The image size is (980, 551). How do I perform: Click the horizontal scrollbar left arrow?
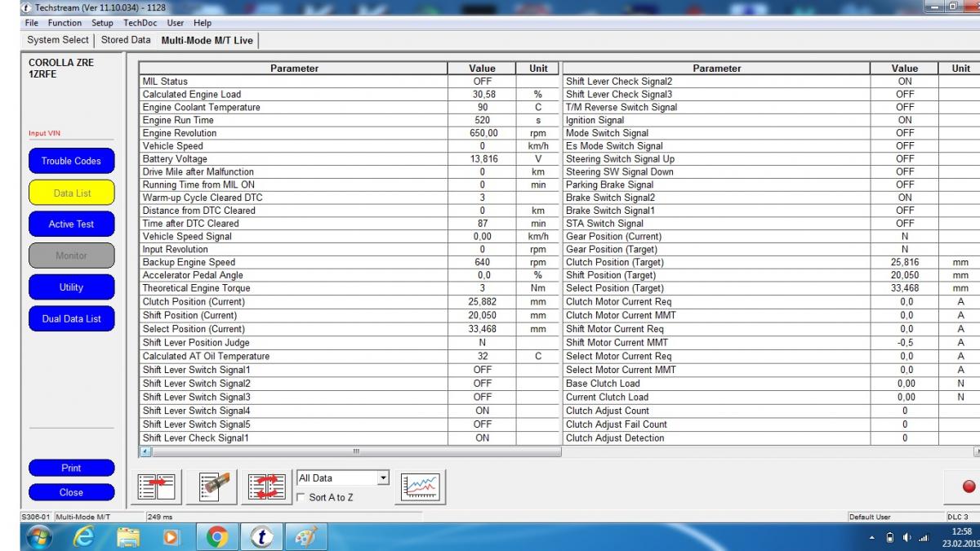pos(146,451)
